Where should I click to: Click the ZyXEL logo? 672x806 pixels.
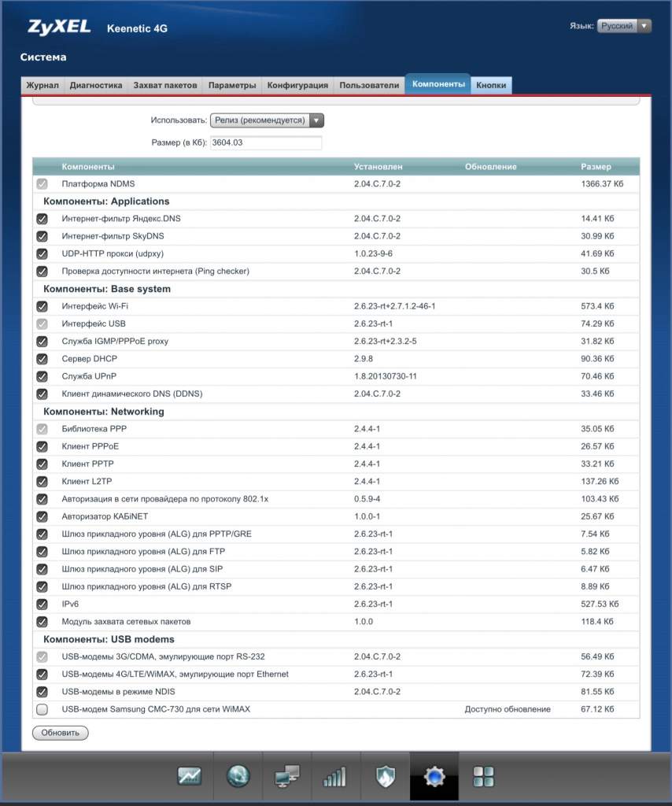59,28
